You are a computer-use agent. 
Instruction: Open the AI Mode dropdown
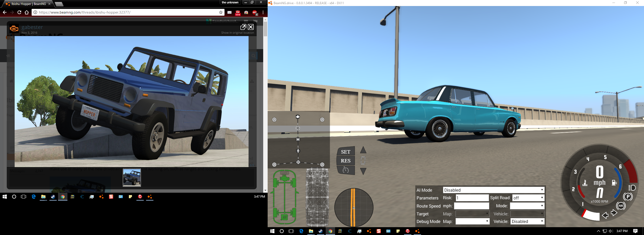[493, 190]
